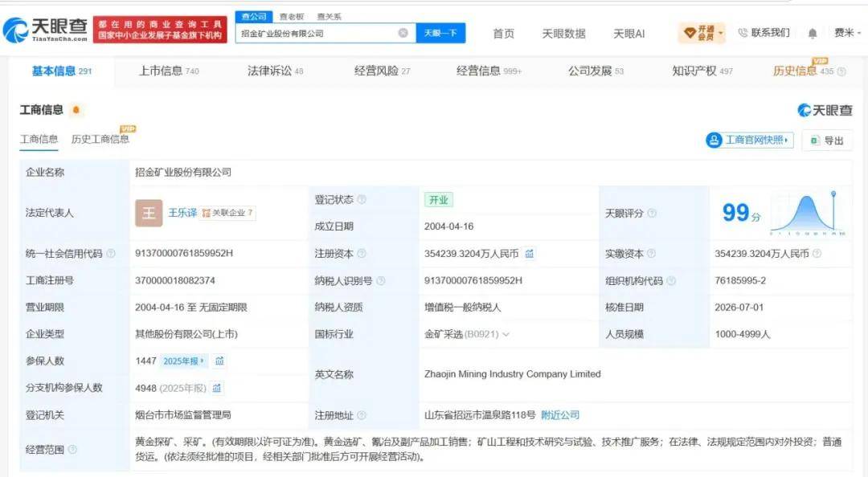Screen dimensions: 868x477
Task: Click the VIP diamond icon
Action: [x=690, y=33]
